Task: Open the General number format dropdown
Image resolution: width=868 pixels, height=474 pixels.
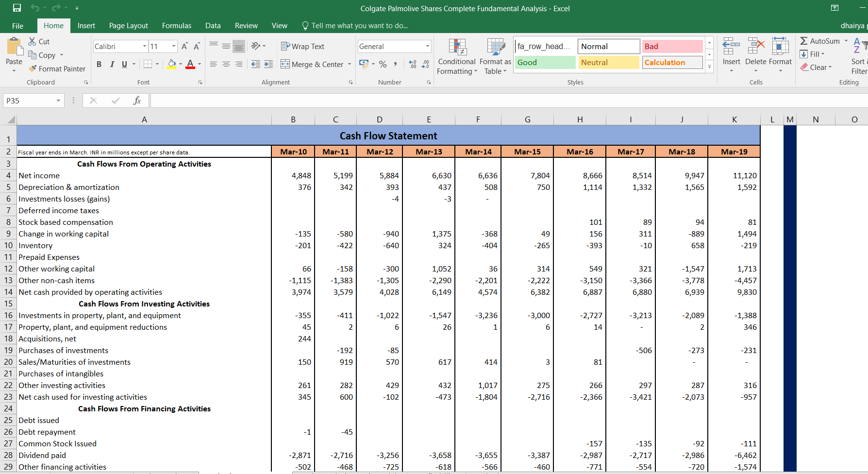Action: 428,46
